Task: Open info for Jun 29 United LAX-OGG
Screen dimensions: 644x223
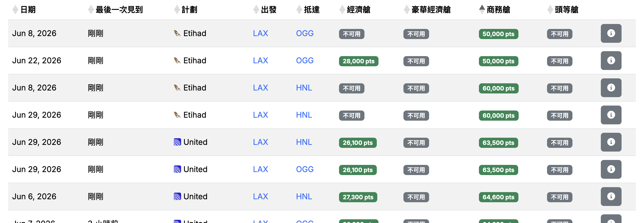Action: (x=611, y=169)
